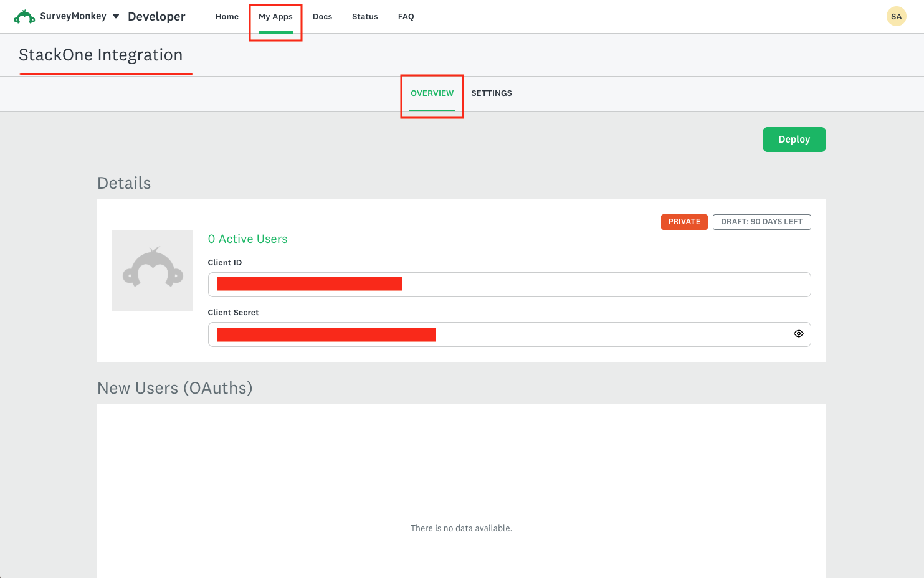Click the Client ID field
This screenshot has width=924, height=578.
click(x=509, y=285)
